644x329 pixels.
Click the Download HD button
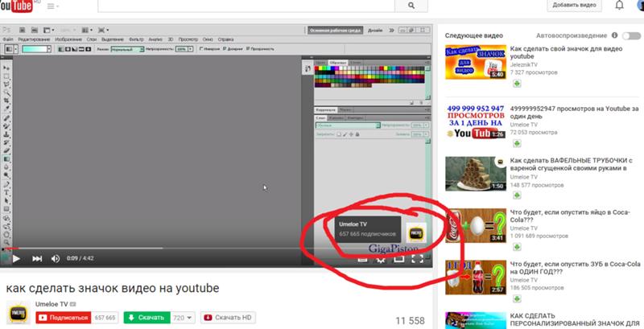(228, 318)
